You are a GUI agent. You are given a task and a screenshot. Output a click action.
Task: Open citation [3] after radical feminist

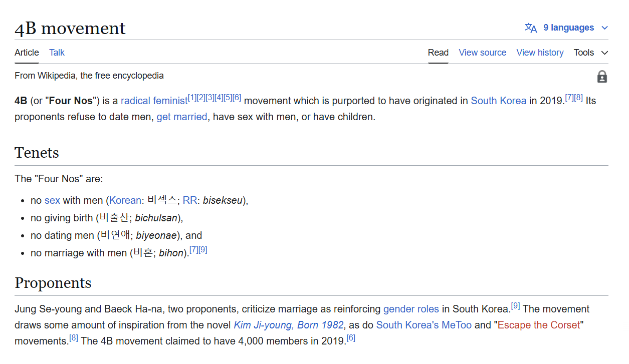coord(210,98)
